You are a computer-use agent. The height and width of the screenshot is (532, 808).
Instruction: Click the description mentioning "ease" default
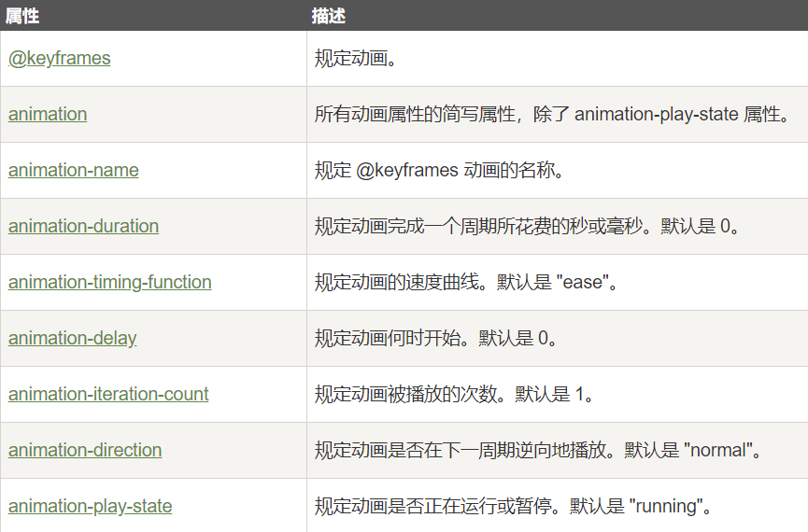tap(466, 282)
